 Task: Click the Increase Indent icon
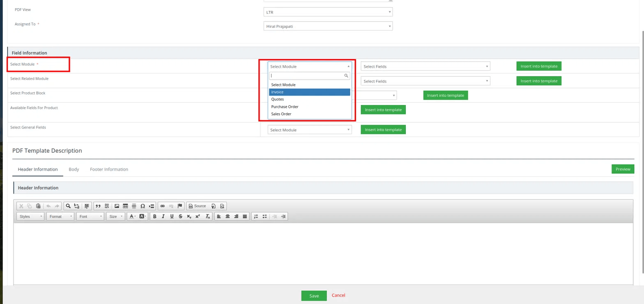283,216
